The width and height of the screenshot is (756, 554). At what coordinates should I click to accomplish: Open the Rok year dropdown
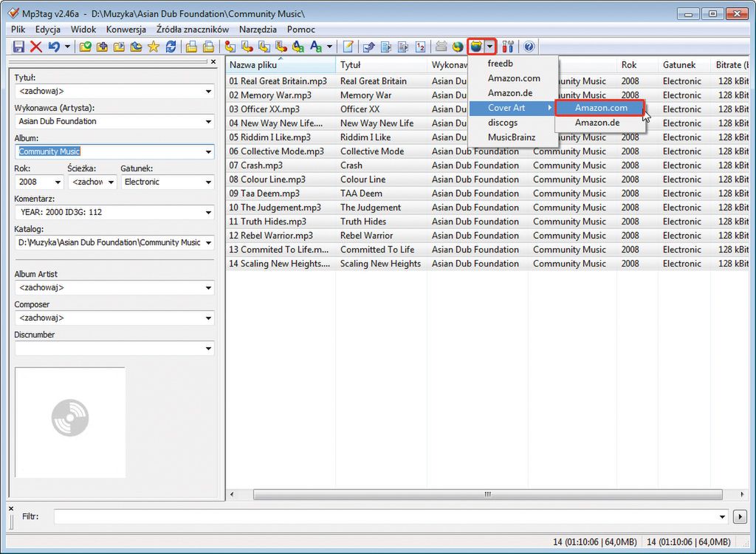pyautogui.click(x=58, y=182)
